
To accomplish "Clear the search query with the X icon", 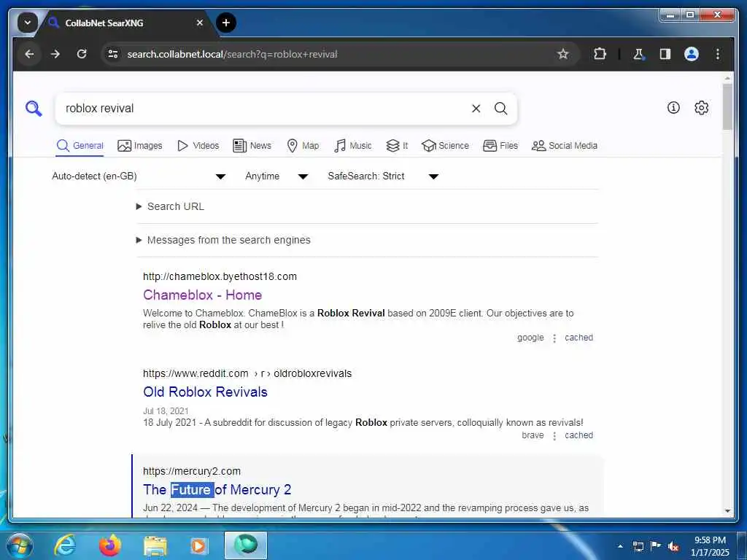I will click(476, 109).
